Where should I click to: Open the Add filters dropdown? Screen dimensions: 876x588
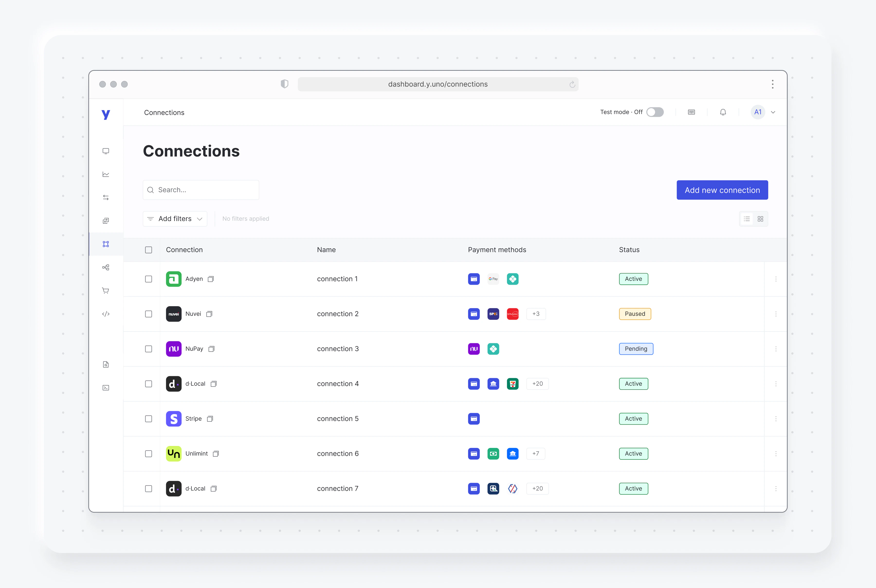175,219
